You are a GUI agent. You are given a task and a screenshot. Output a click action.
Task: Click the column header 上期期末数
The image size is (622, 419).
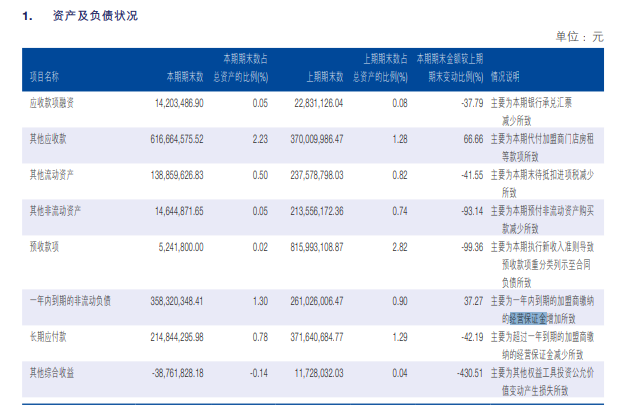pos(324,77)
